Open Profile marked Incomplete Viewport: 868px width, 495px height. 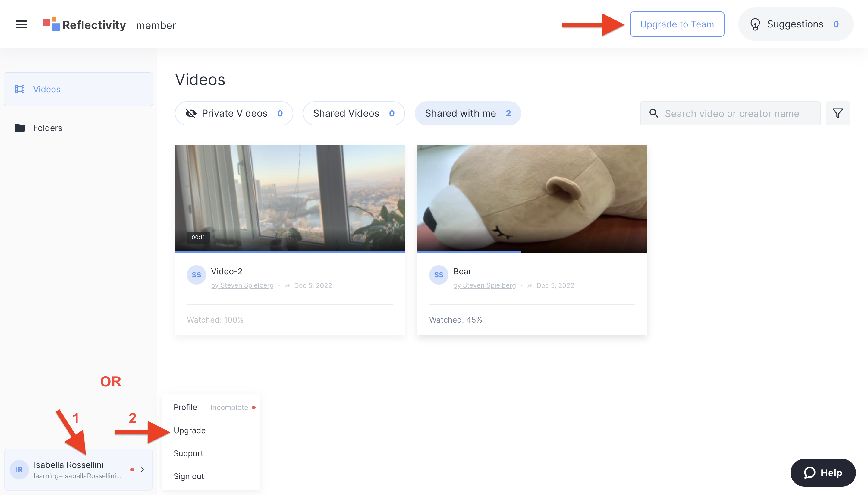click(x=185, y=407)
